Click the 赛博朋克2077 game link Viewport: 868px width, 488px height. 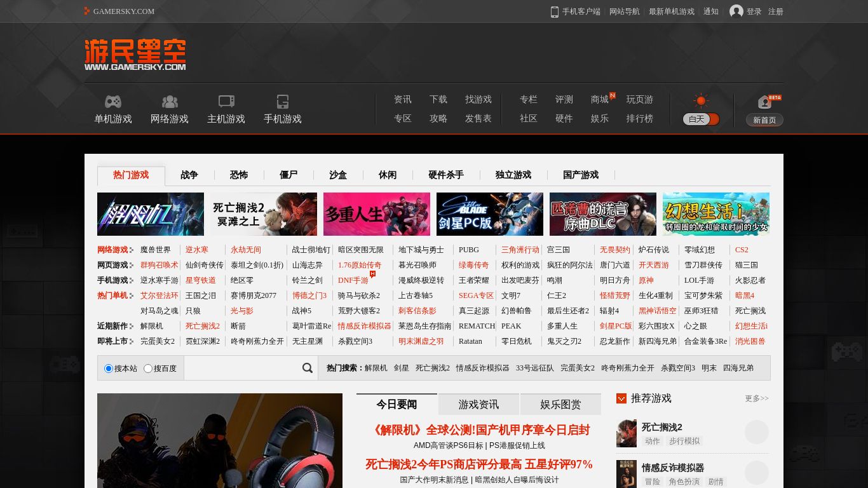click(254, 295)
